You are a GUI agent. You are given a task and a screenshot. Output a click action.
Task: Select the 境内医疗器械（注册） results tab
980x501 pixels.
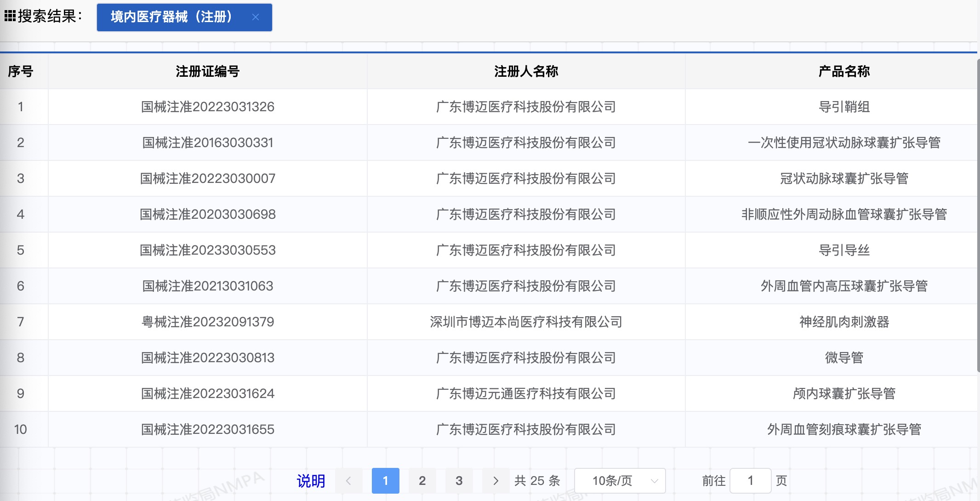coord(171,17)
